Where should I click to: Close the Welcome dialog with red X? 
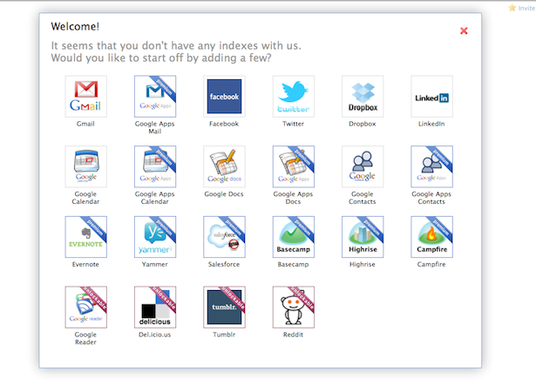point(464,30)
